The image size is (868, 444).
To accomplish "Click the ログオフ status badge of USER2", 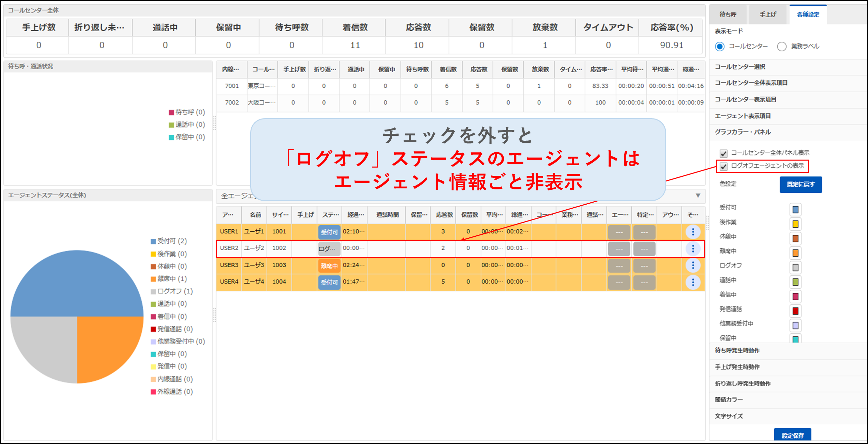I will coord(329,249).
